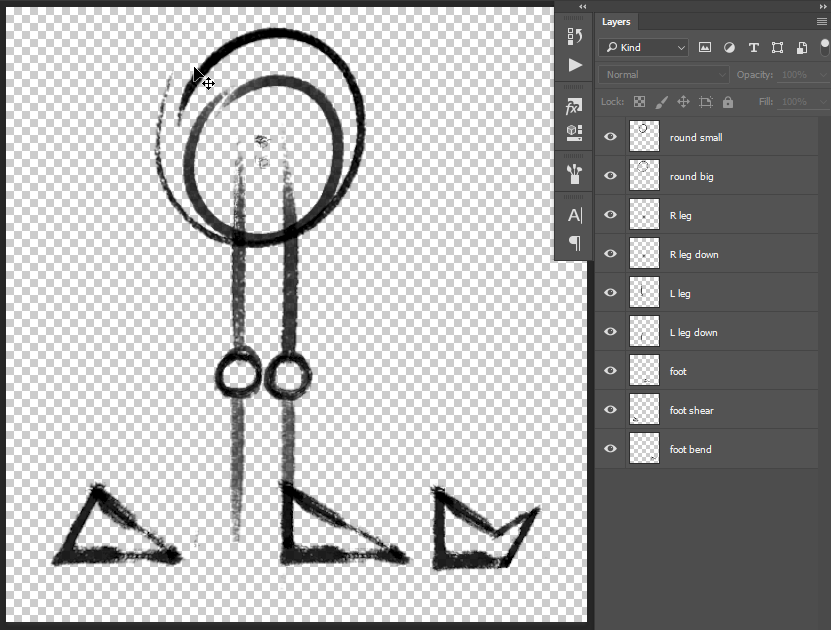This screenshot has height=630, width=831.
Task: Select the round small layer thumbnail
Action: tap(644, 136)
